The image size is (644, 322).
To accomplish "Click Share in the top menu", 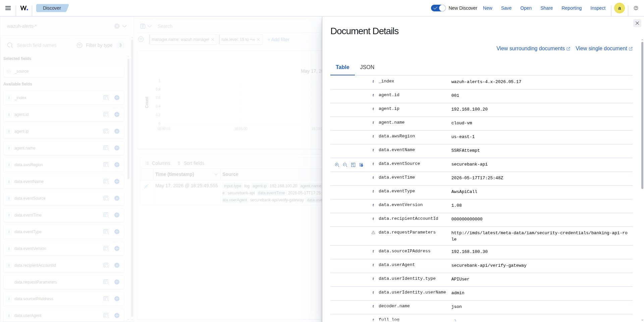I will 546,8.
